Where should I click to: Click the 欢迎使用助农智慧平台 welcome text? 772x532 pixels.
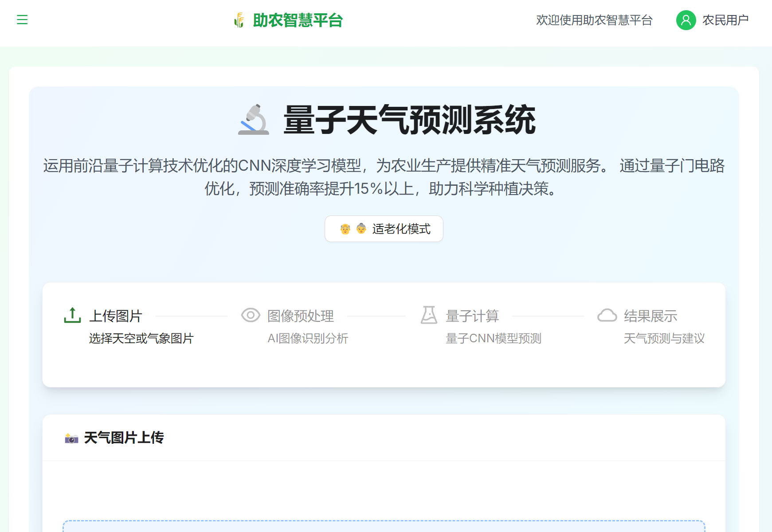click(594, 20)
